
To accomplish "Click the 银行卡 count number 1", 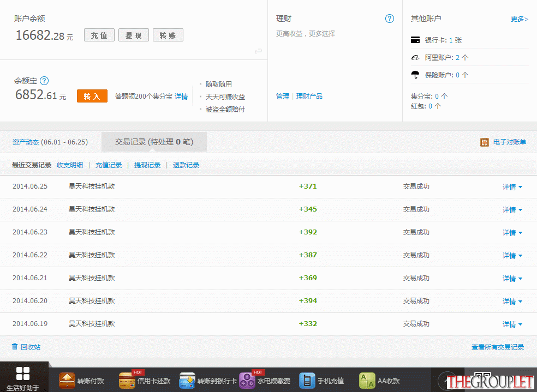I will point(451,40).
